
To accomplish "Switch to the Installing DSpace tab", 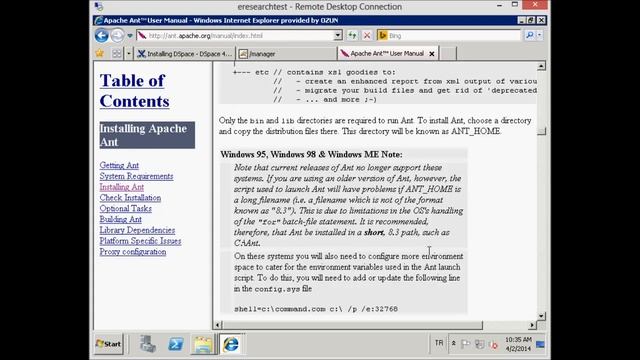I will (184, 53).
